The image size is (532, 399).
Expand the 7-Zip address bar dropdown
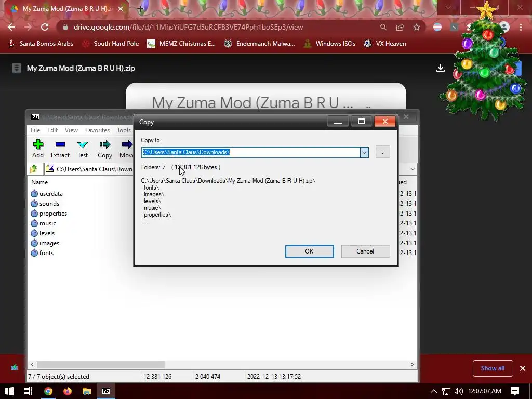click(x=413, y=169)
